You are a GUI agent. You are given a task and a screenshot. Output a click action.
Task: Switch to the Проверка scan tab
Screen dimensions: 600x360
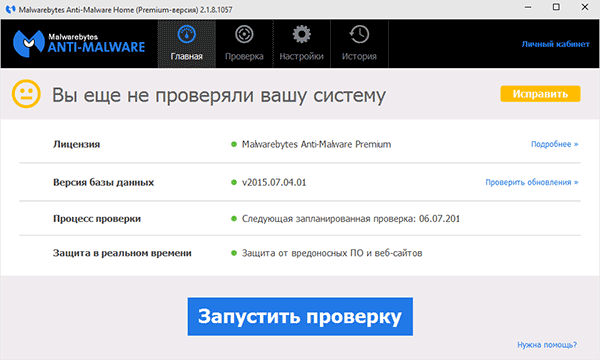coord(244,44)
